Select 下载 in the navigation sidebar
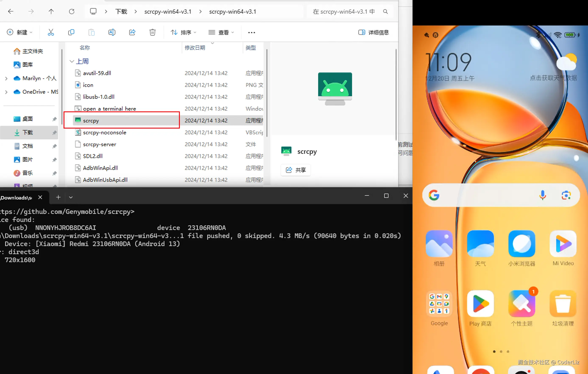 27,133
